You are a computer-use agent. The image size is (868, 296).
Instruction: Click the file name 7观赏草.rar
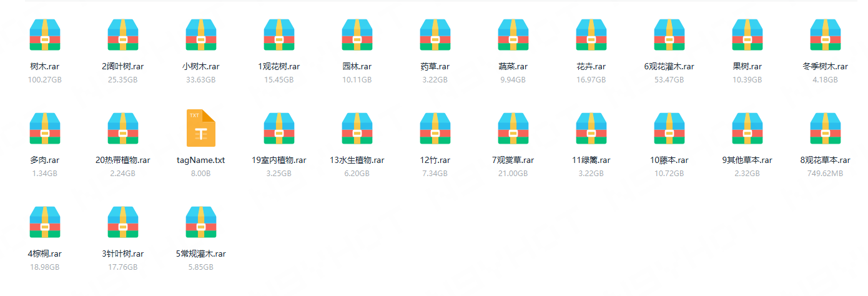(513, 160)
